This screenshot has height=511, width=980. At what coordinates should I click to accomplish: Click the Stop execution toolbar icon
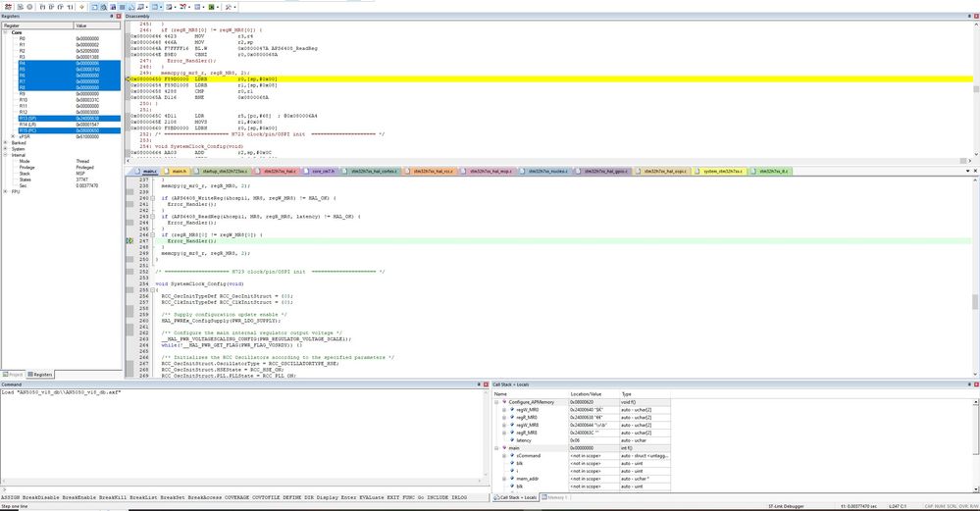tap(29, 7)
